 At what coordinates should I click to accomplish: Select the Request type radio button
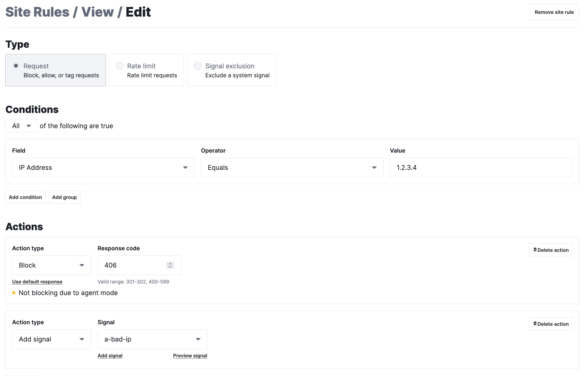pos(16,66)
